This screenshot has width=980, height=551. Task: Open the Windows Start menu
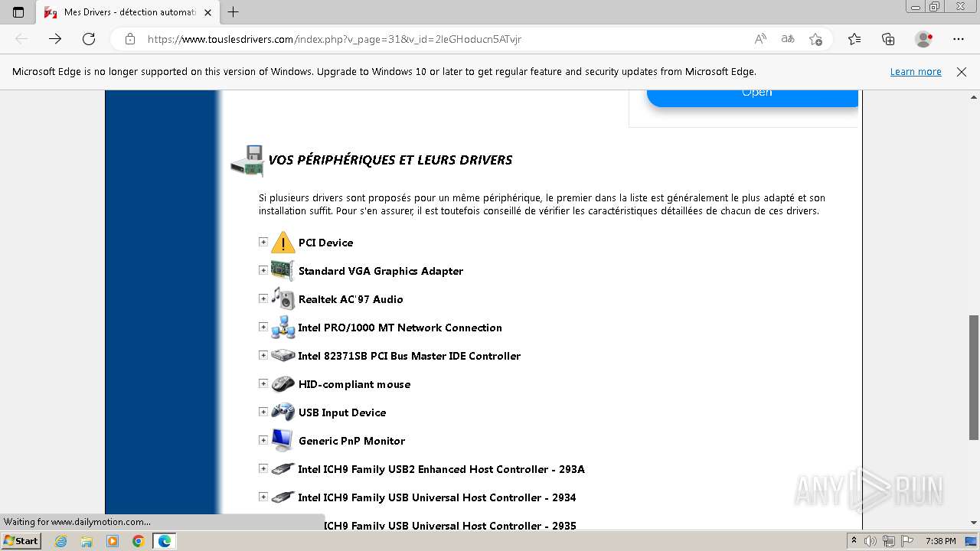tap(21, 541)
